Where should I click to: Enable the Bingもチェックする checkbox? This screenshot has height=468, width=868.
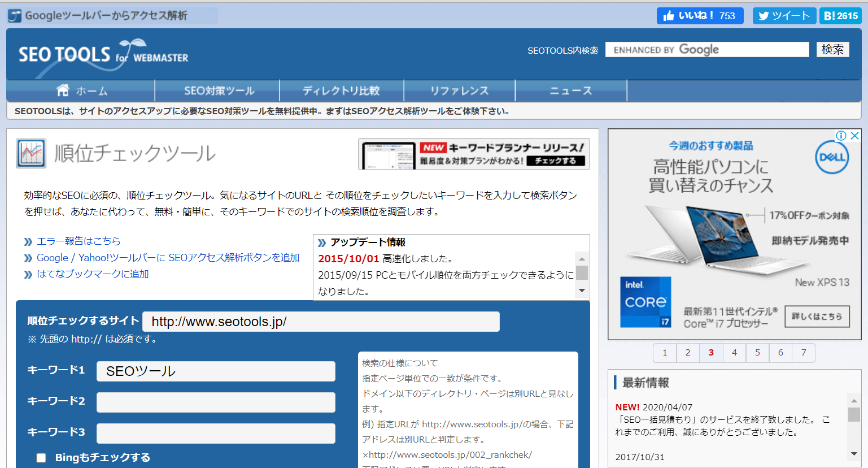tap(41, 458)
